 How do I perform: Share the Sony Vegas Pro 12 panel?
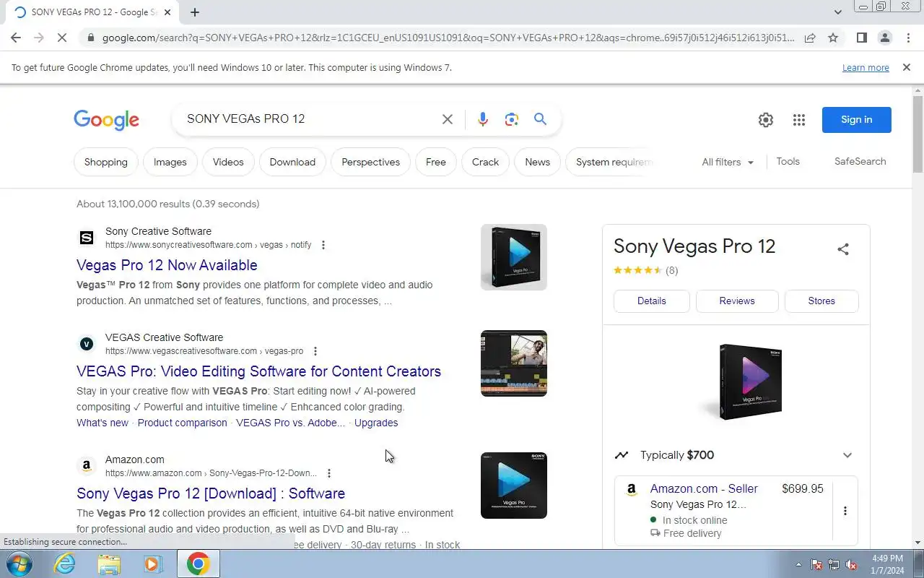pos(843,249)
